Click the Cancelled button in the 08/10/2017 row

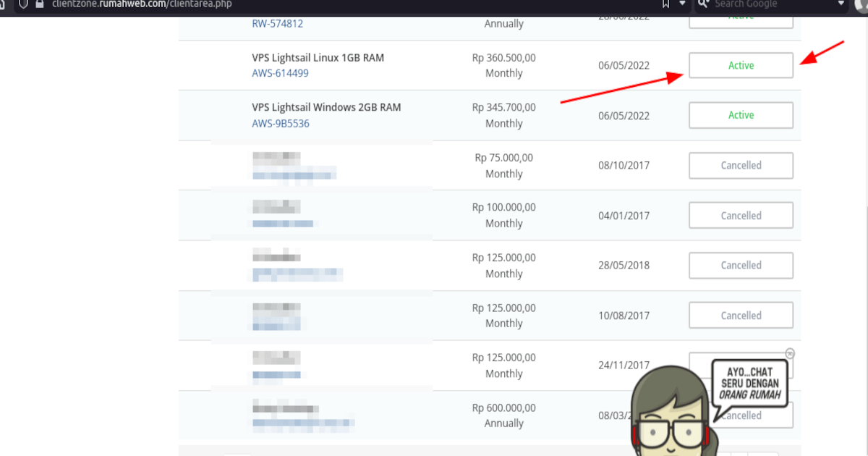tap(741, 165)
